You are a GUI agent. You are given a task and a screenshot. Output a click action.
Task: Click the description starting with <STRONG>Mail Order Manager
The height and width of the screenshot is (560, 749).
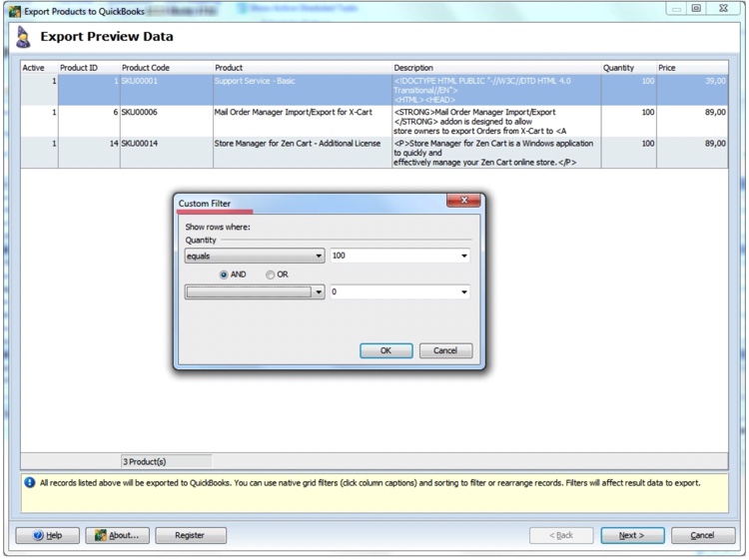point(496,121)
